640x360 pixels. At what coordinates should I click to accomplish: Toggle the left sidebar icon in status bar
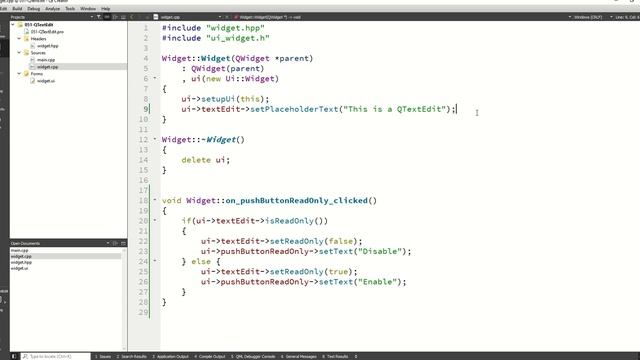click(14, 356)
